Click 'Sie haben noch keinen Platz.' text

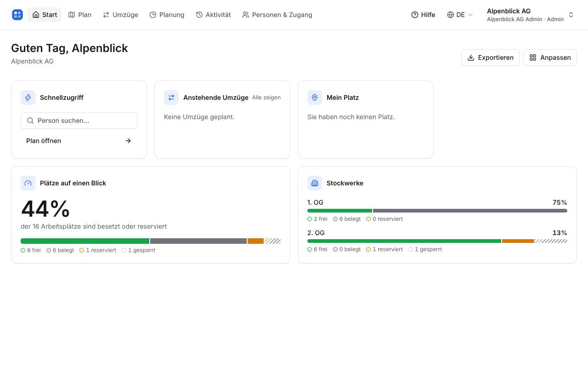(x=351, y=117)
